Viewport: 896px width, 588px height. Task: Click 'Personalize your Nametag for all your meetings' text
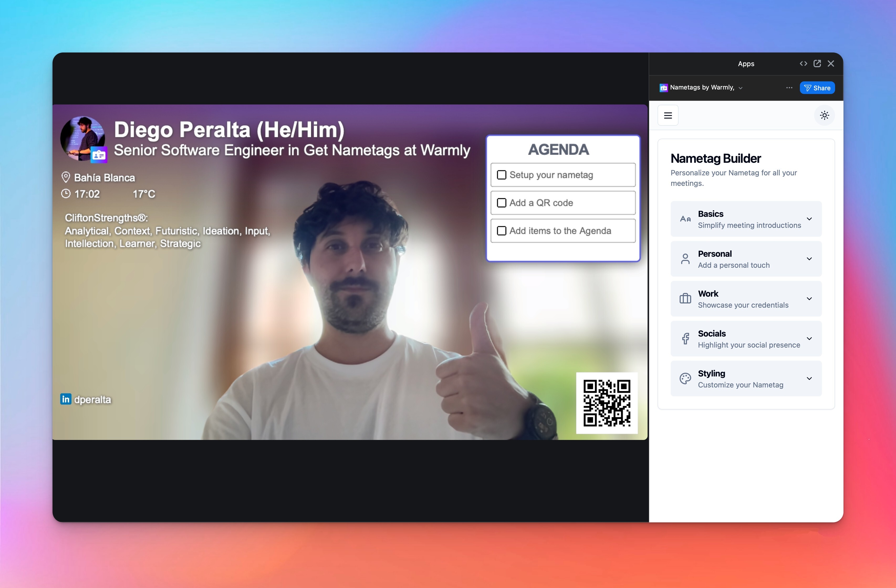pos(734,178)
